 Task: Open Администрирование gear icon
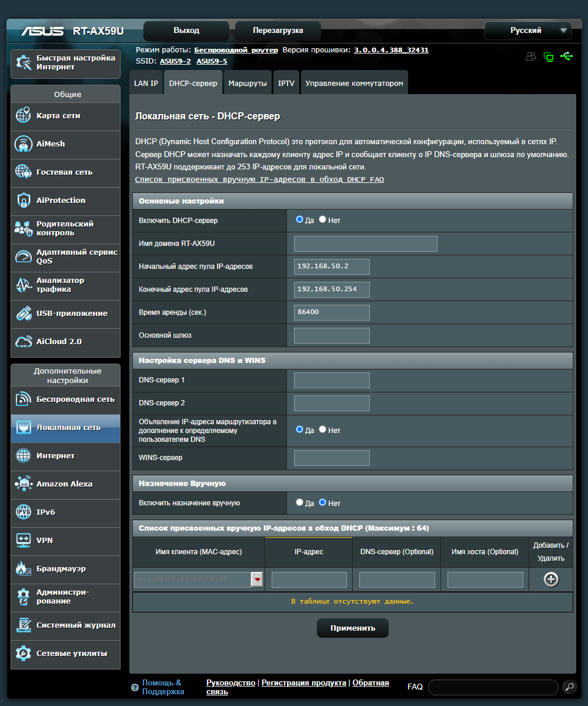point(24,597)
